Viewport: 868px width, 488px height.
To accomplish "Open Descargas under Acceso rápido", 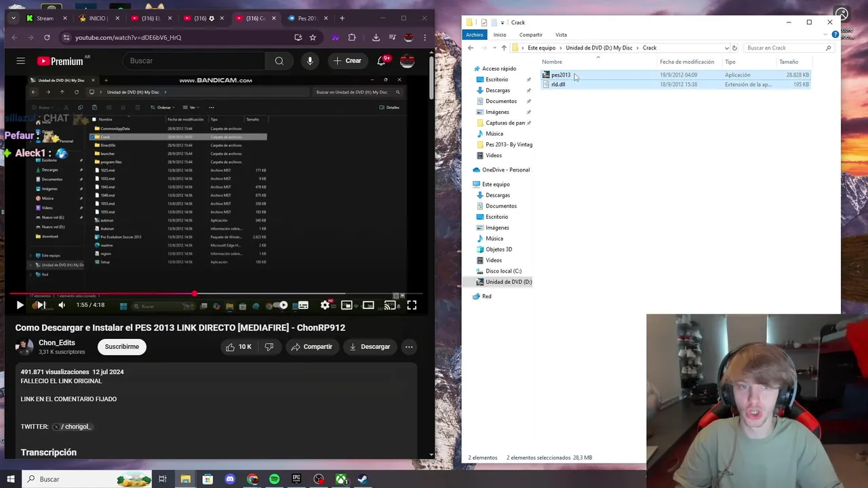I will pyautogui.click(x=498, y=90).
